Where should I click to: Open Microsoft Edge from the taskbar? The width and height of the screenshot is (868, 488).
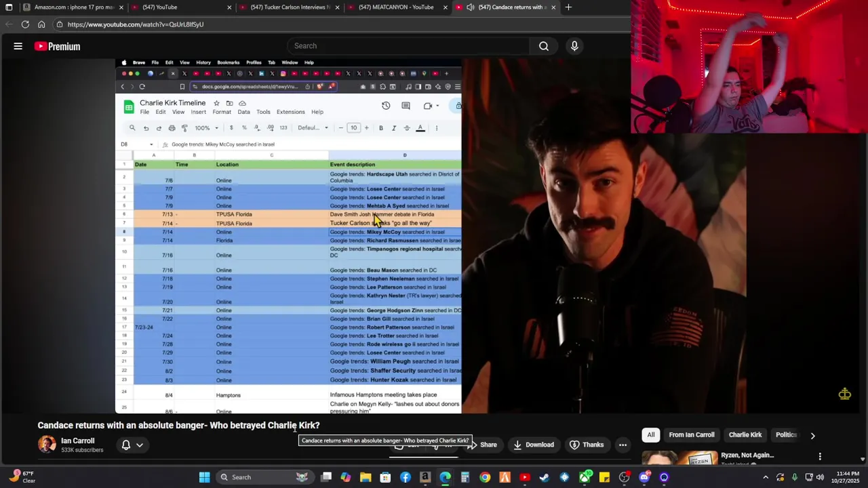point(445,477)
